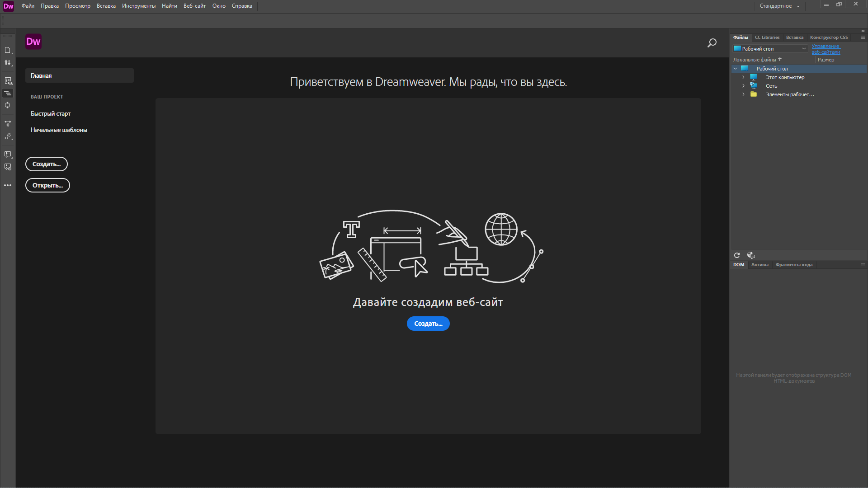Click the inspect crosshair icon
The image size is (868, 488).
tap(8, 105)
